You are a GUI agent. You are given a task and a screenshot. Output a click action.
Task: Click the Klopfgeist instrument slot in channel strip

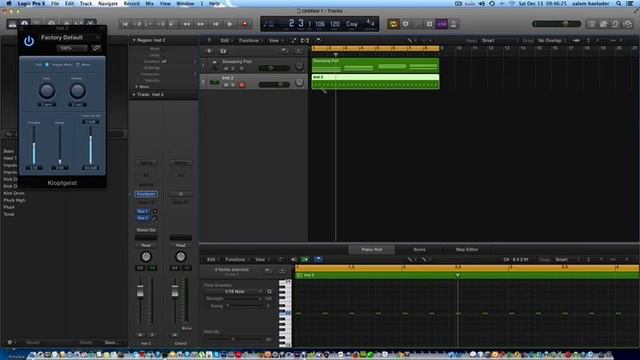(146, 194)
